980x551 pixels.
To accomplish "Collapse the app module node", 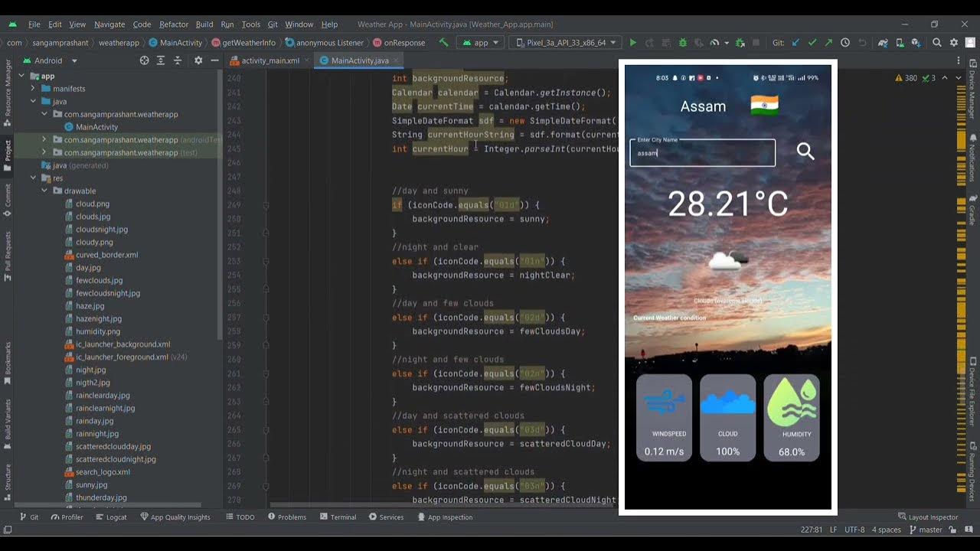I will tap(21, 76).
